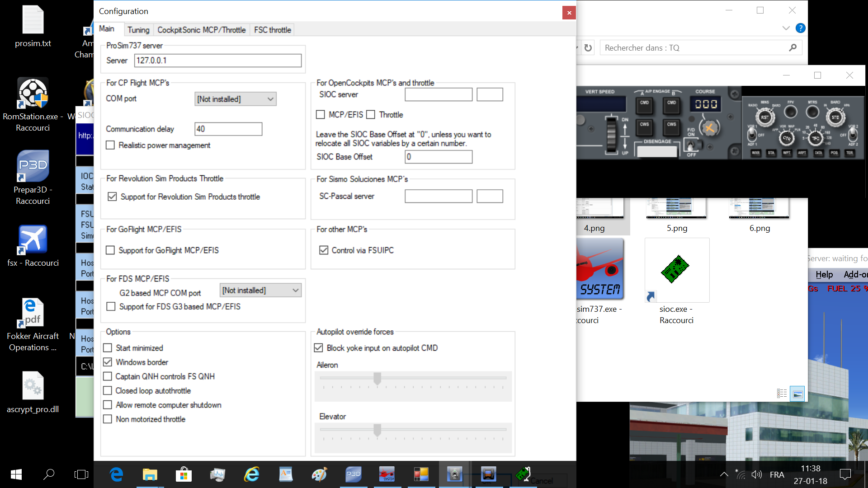
Task: Toggle Closed loop autothrottle option
Action: pyautogui.click(x=108, y=390)
